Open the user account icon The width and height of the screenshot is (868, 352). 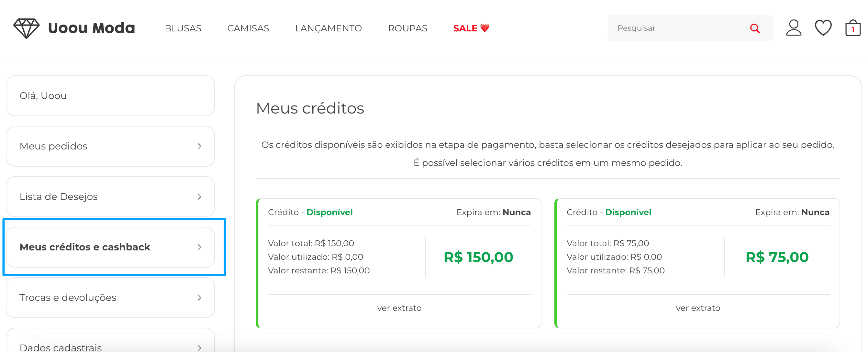pyautogui.click(x=794, y=28)
